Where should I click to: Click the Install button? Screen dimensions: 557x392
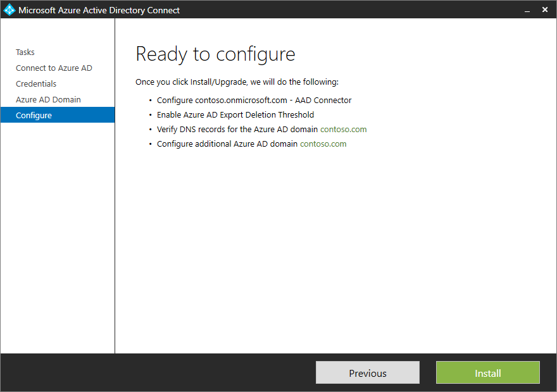(x=487, y=372)
